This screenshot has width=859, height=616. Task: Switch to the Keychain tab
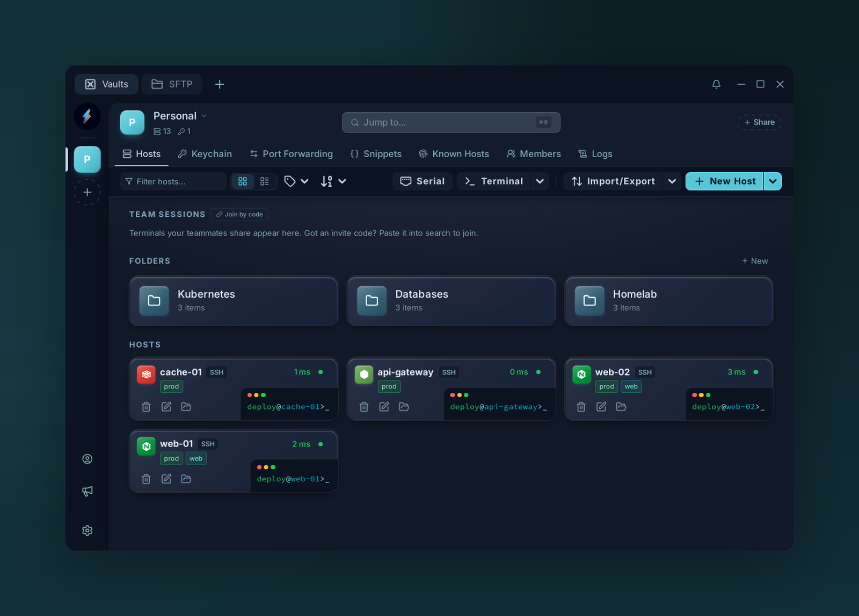click(205, 154)
